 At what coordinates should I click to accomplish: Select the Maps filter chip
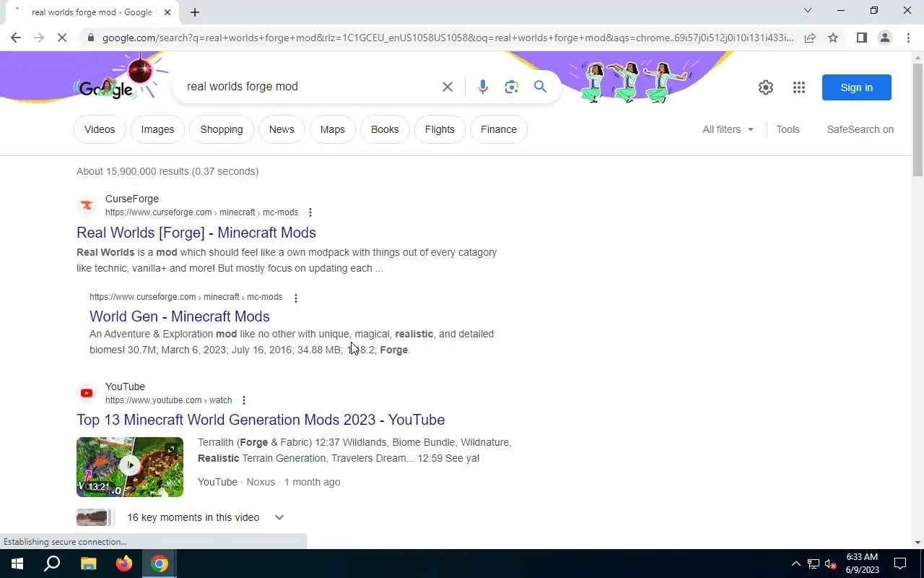(332, 129)
